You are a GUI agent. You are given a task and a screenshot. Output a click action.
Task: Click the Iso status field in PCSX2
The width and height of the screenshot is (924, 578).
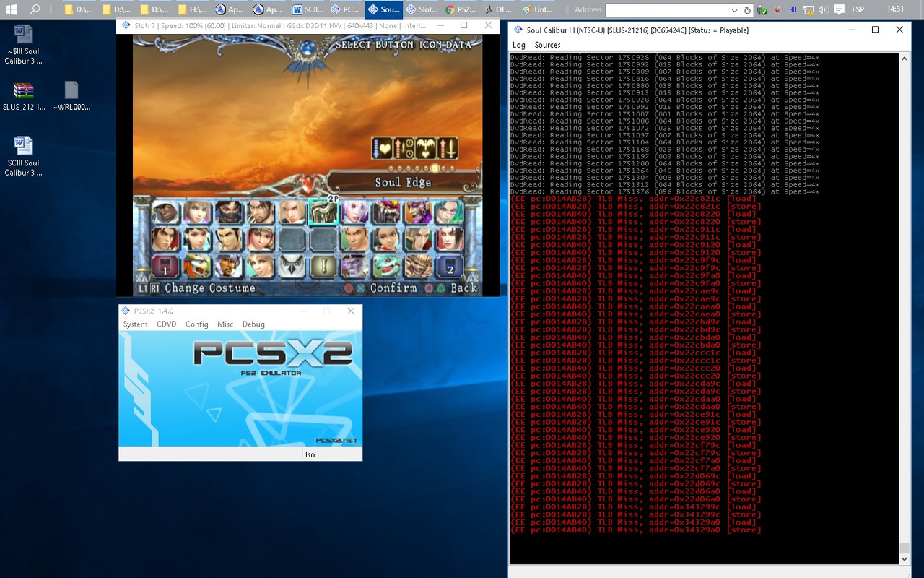point(332,454)
